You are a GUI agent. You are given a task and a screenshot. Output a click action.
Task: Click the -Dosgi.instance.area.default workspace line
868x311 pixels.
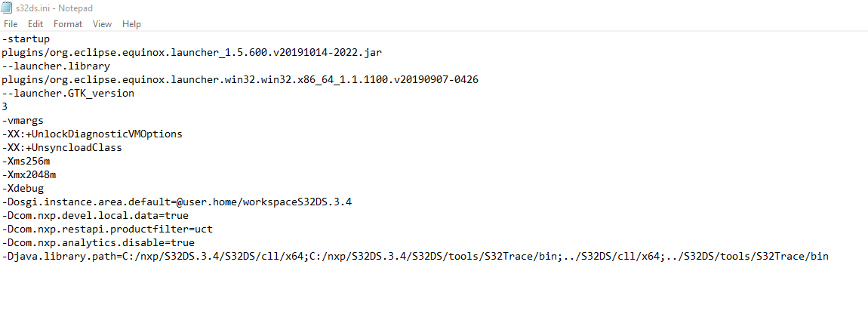click(x=177, y=202)
